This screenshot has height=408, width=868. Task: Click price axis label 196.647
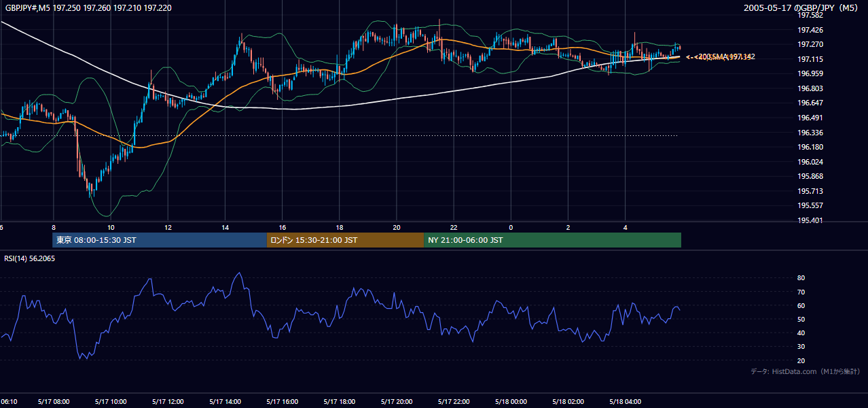click(810, 103)
